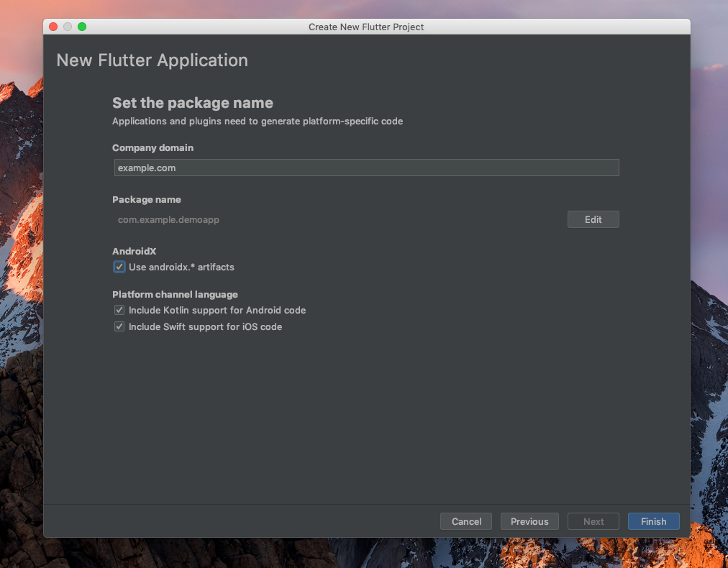Screen dimensions: 728x568
Task: Go back using the Previous button
Action: pyautogui.click(x=529, y=521)
